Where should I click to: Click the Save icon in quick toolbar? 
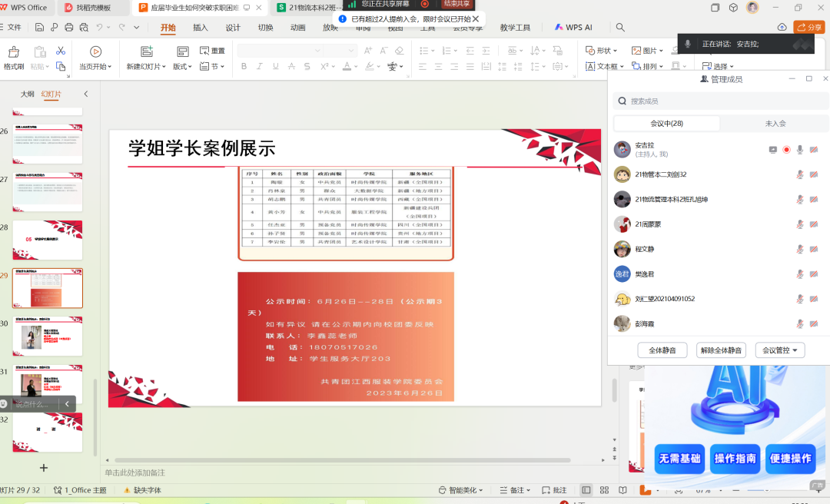pos(39,27)
